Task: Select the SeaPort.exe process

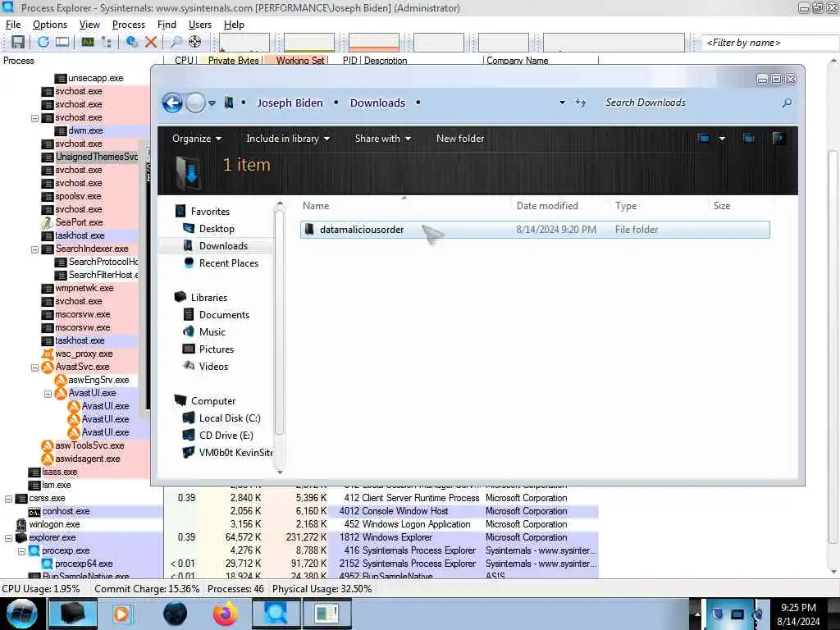Action: [x=79, y=222]
